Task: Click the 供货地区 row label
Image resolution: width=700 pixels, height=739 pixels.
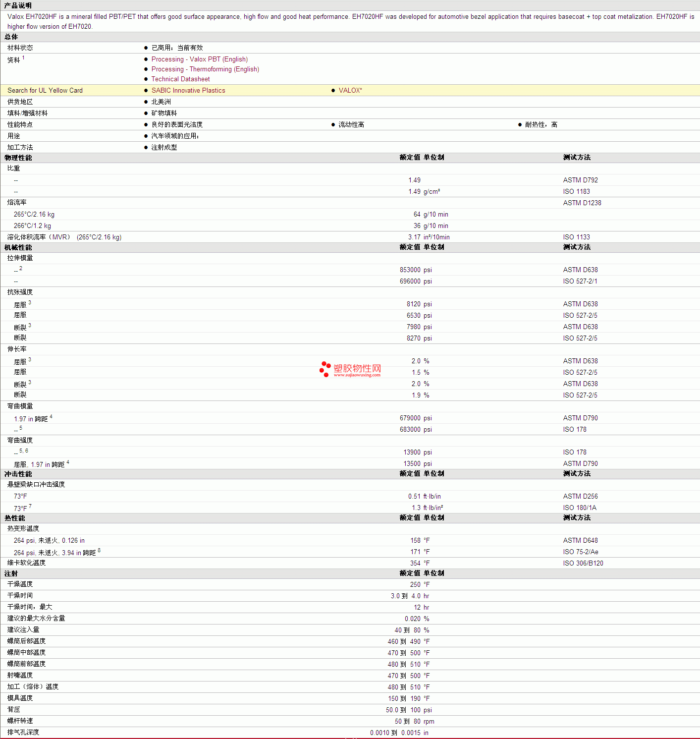Action: pos(20,102)
